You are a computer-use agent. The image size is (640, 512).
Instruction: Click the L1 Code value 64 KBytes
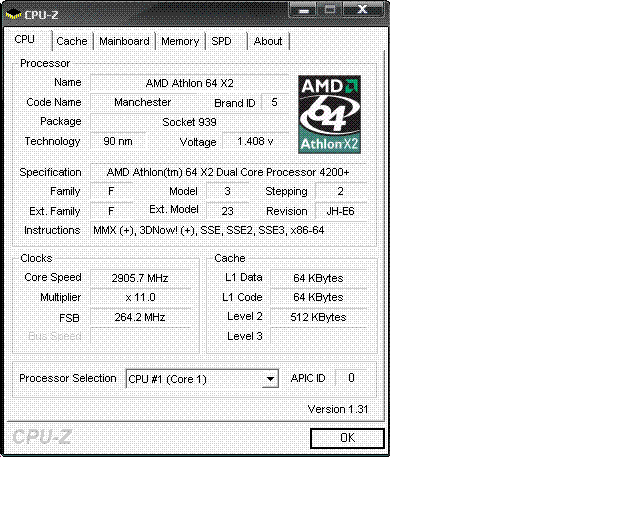pyautogui.click(x=318, y=297)
